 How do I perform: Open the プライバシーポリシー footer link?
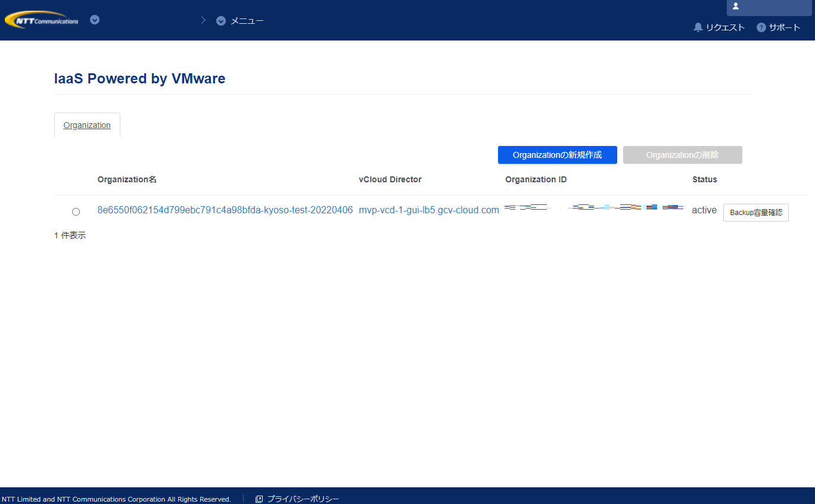[303, 499]
